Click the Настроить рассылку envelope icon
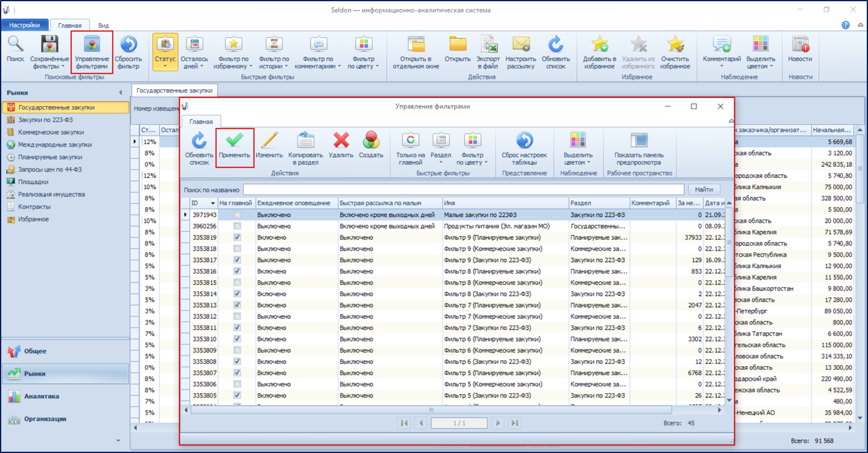The height and width of the screenshot is (453, 868). pos(521,44)
